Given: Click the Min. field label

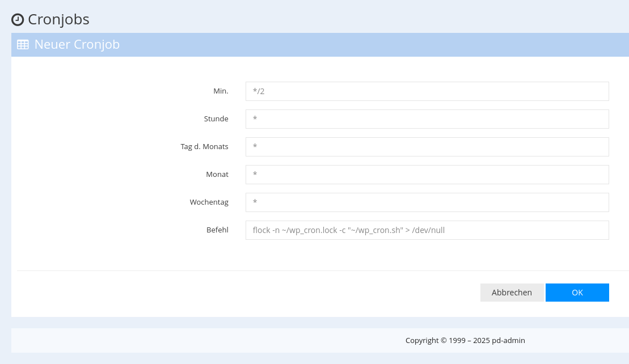Looking at the screenshot, I should pos(221,91).
